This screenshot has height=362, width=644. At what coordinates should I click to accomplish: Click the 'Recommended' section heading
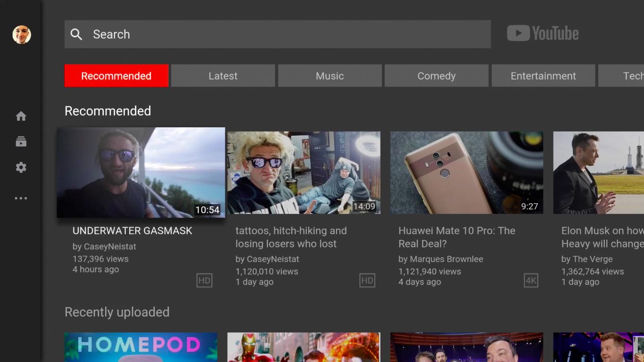point(108,111)
